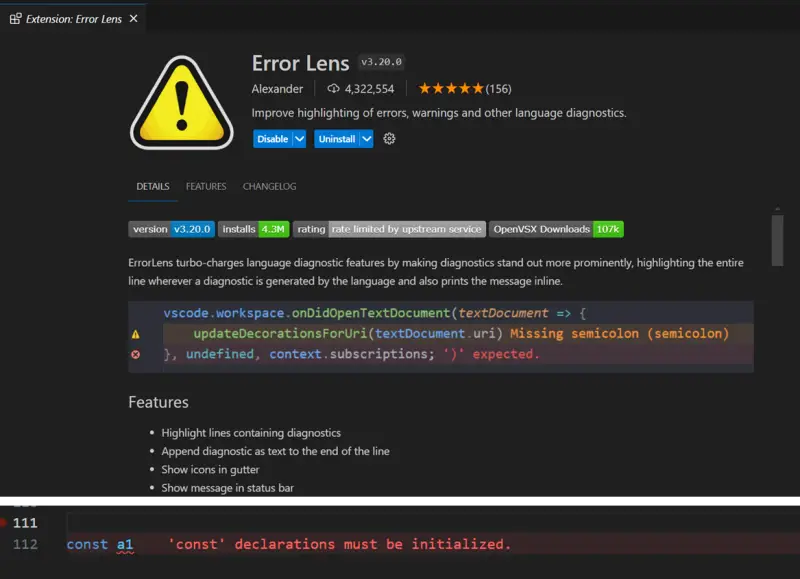
Task: Close the Extension: Error Lens tab
Action: point(133,17)
